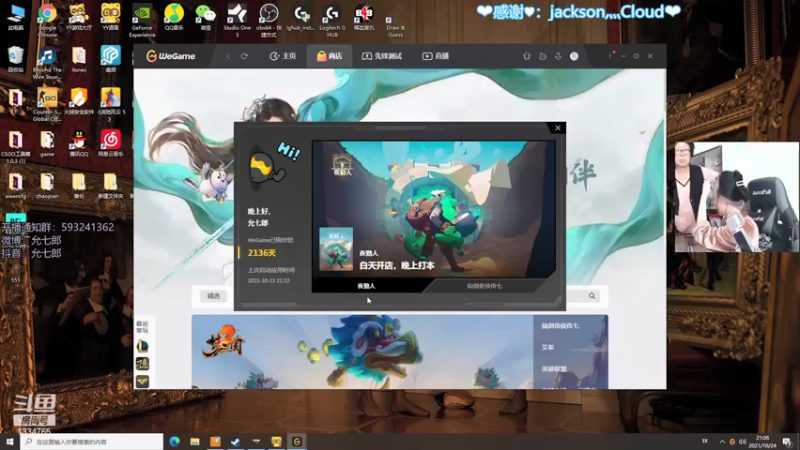Open the Windows Start menu
Viewport: 800px width, 450px height.
click(x=10, y=441)
